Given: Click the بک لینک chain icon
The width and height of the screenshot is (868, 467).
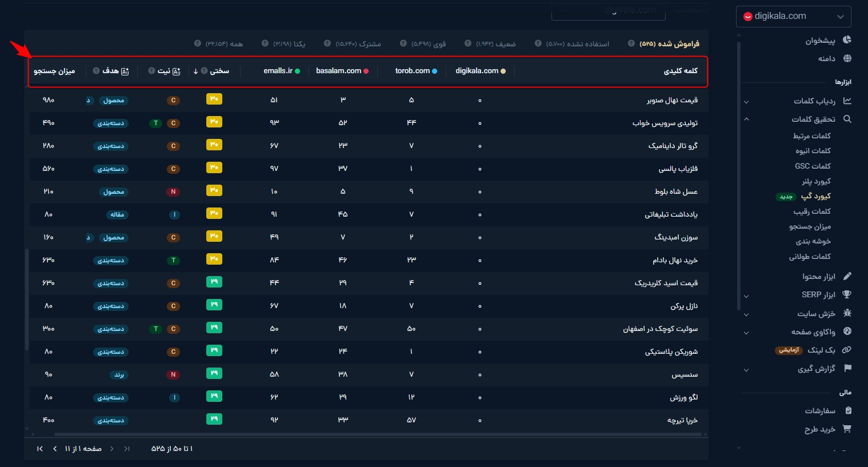Looking at the screenshot, I should tap(847, 350).
